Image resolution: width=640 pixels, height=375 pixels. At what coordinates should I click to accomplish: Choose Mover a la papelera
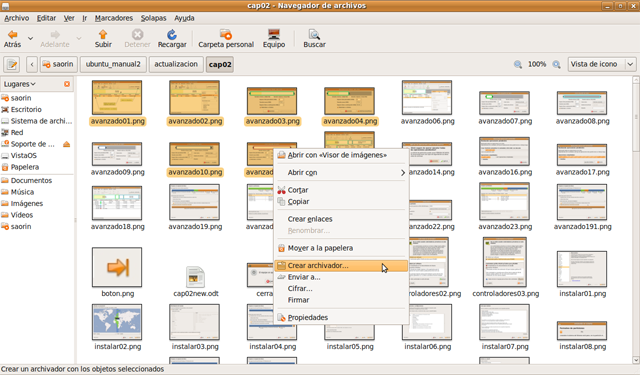(x=341, y=248)
